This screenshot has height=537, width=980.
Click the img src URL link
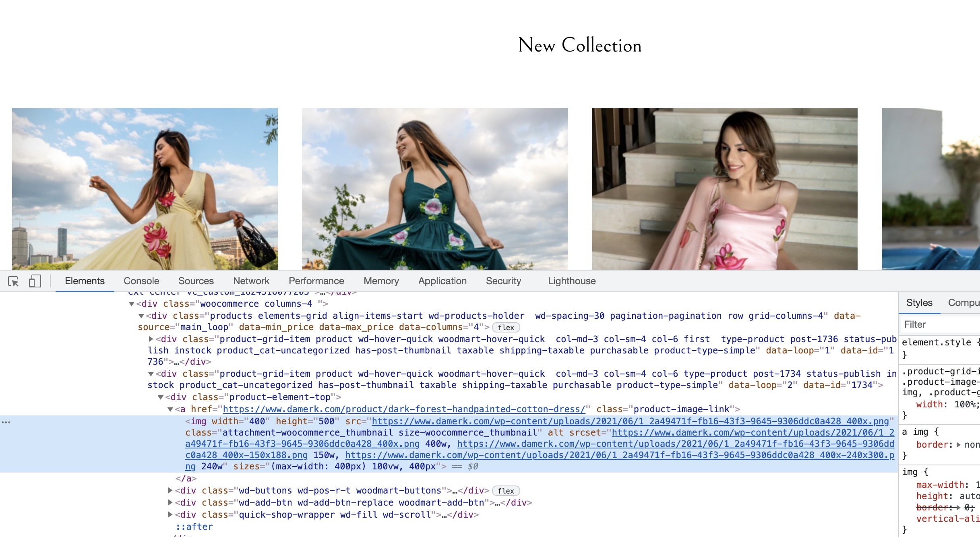[x=630, y=421]
